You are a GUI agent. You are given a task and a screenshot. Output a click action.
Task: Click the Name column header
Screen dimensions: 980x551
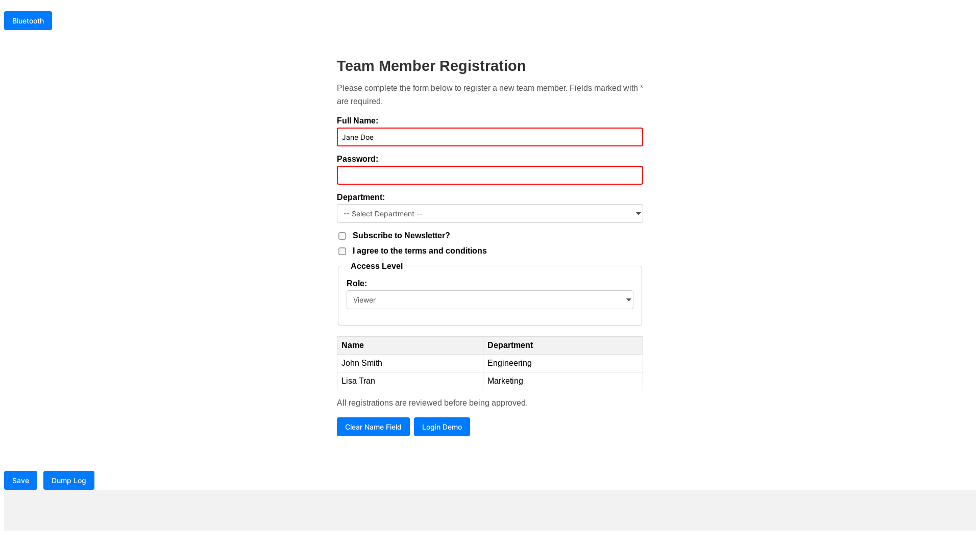pos(410,345)
